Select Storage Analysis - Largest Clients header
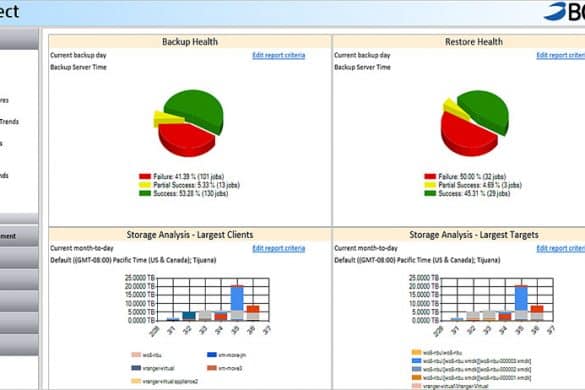 coord(190,235)
